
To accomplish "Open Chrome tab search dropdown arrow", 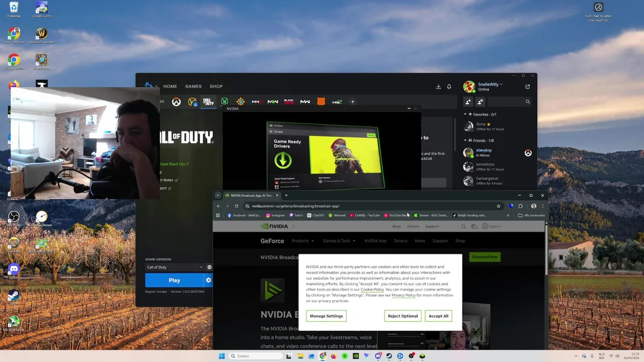I will point(217,195).
